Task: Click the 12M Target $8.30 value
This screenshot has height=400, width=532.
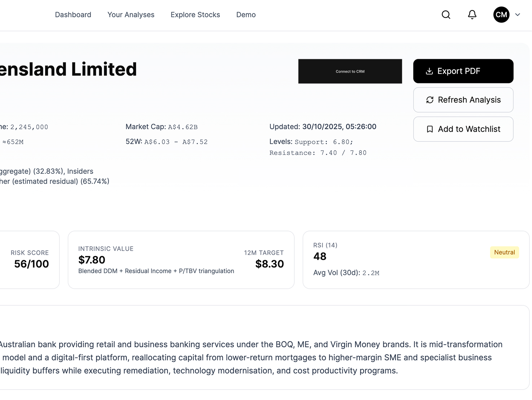Action: coord(269,264)
